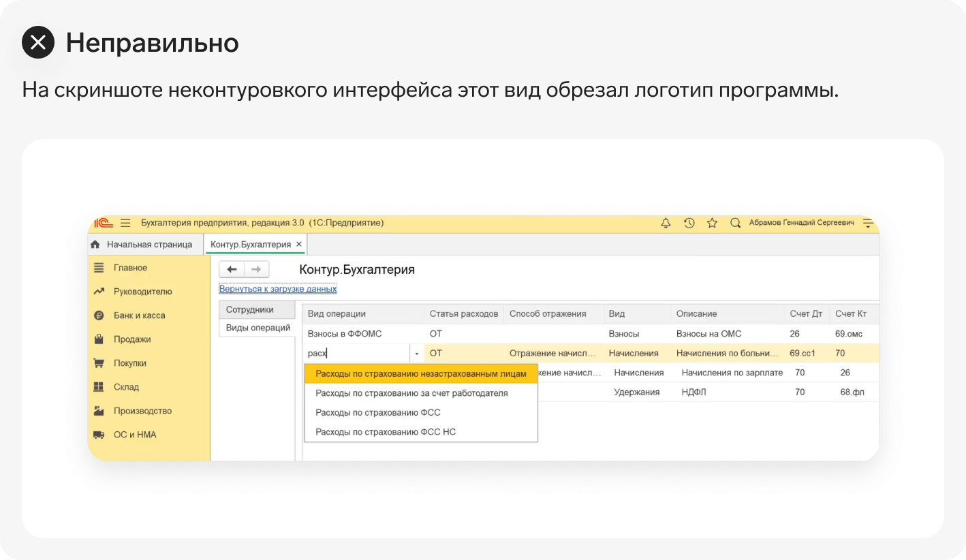The image size is (966, 560).
Task: Select the 69.омс credit account cell
Action: pyautogui.click(x=854, y=334)
